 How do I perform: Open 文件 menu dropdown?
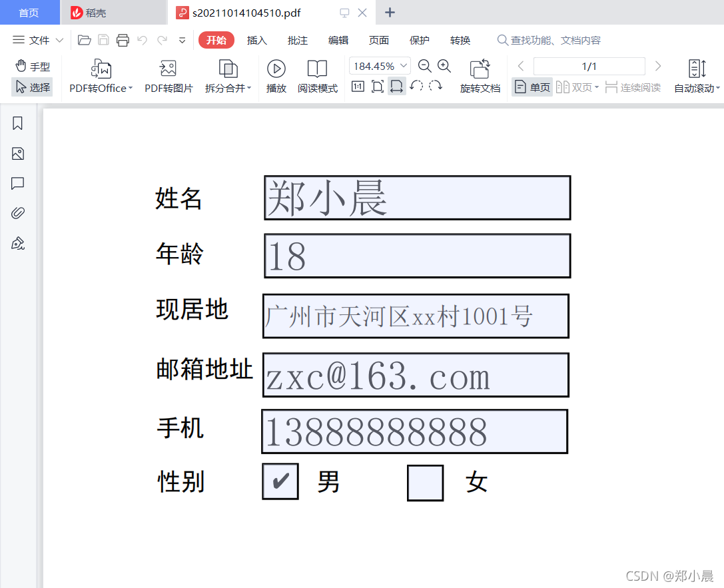tap(38, 40)
